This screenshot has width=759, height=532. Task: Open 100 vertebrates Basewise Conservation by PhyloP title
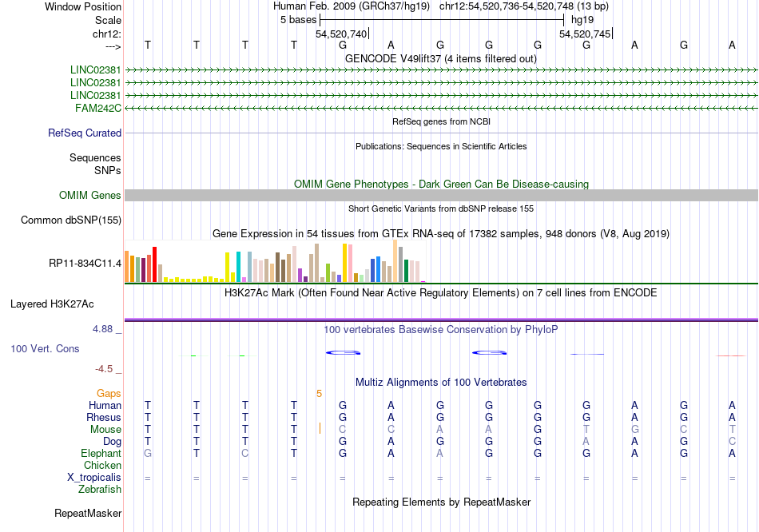pos(441,330)
